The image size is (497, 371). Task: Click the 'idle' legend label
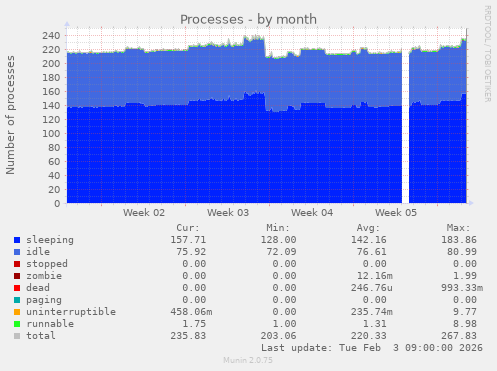(x=38, y=252)
